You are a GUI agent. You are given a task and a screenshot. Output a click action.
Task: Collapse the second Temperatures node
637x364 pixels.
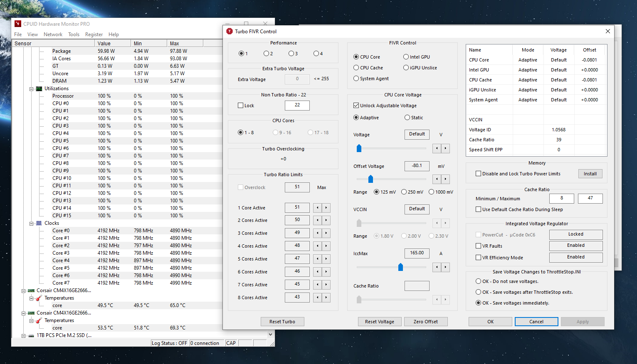click(31, 320)
